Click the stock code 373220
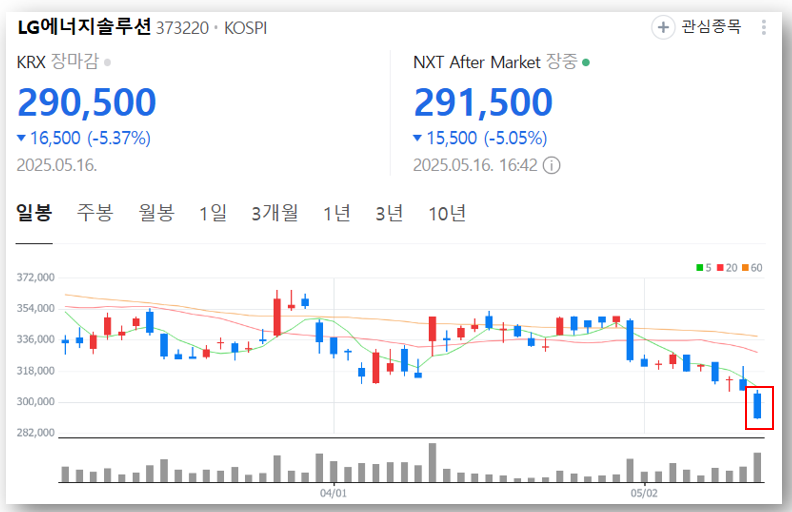Screen dimensions: 792x512 182,28
